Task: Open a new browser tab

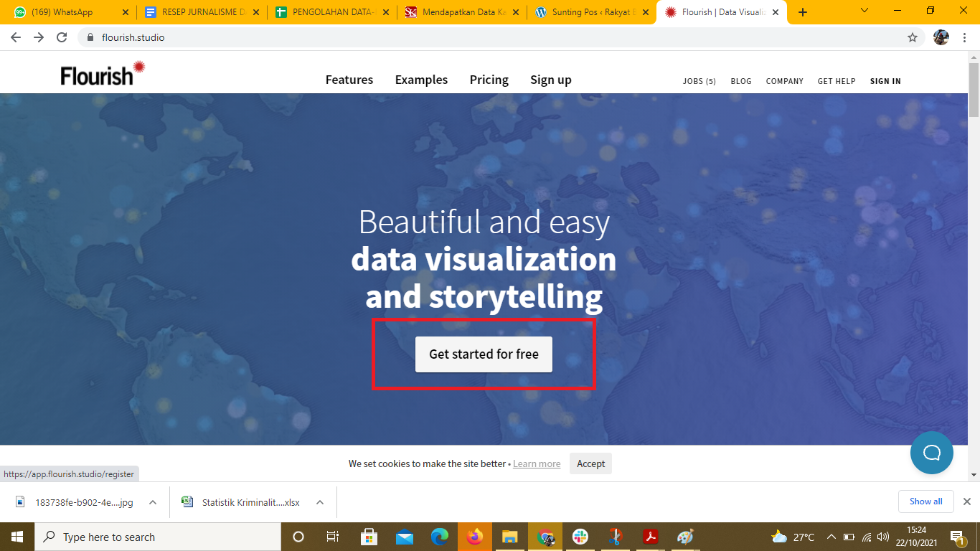Action: 803,12
